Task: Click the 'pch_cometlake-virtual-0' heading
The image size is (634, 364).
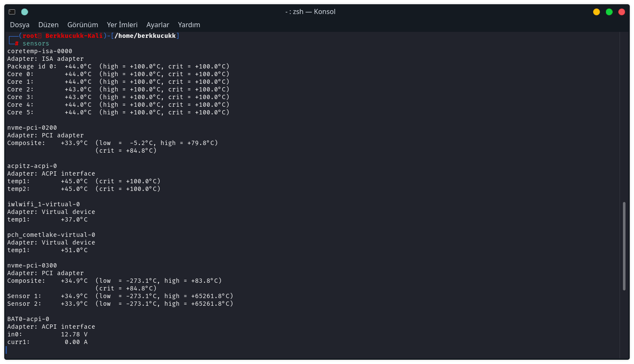Action: pos(51,235)
